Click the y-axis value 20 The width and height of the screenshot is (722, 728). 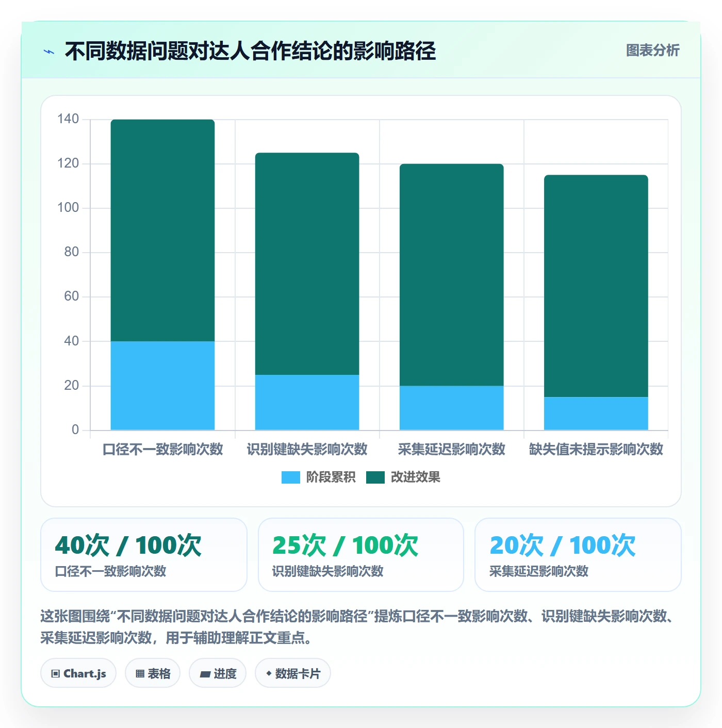pyautogui.click(x=71, y=386)
